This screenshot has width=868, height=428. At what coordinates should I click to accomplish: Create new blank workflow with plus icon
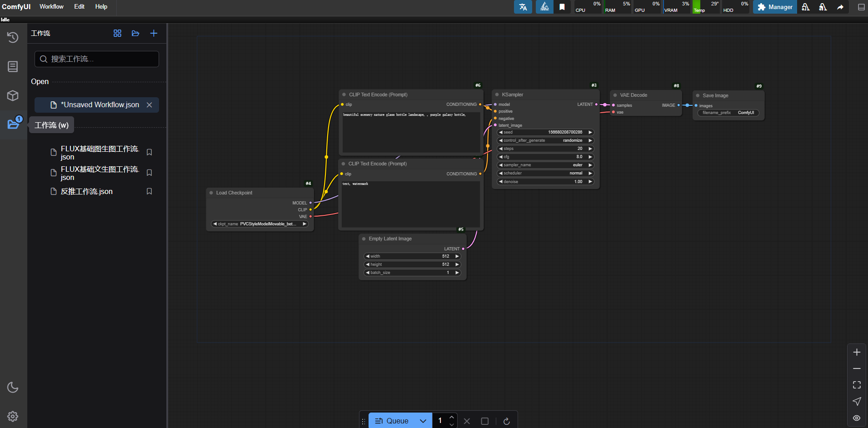pyautogui.click(x=154, y=33)
